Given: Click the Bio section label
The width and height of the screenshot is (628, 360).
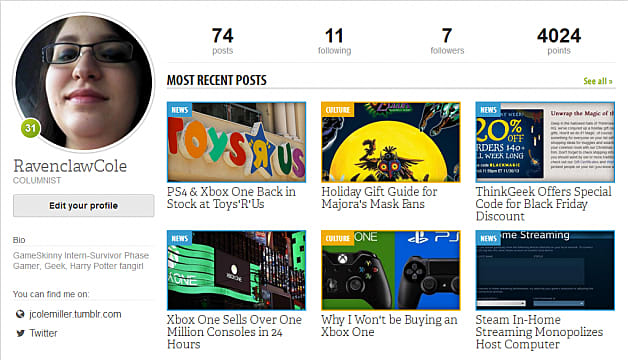Looking at the screenshot, I should (x=19, y=240).
